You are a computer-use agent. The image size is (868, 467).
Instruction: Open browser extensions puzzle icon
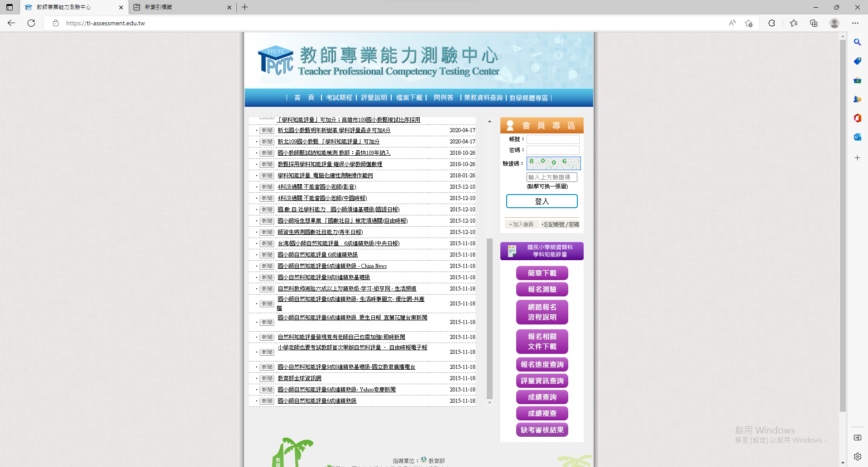[x=772, y=23]
